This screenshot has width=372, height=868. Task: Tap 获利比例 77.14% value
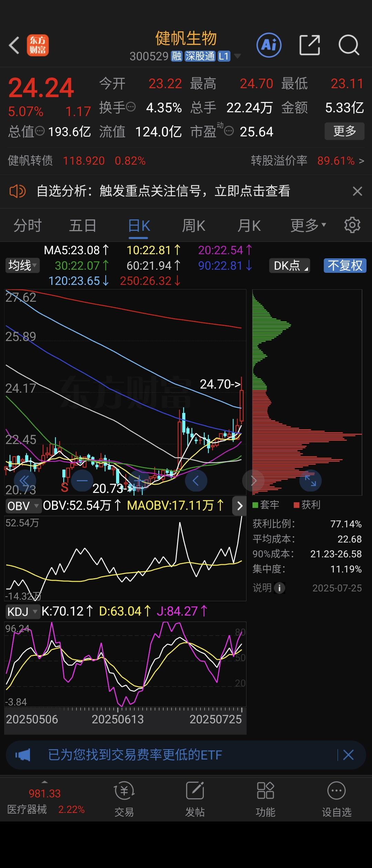pos(346,524)
